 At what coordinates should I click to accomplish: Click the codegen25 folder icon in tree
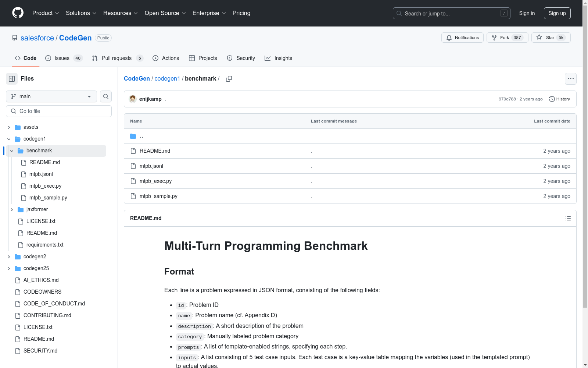pyautogui.click(x=18, y=269)
